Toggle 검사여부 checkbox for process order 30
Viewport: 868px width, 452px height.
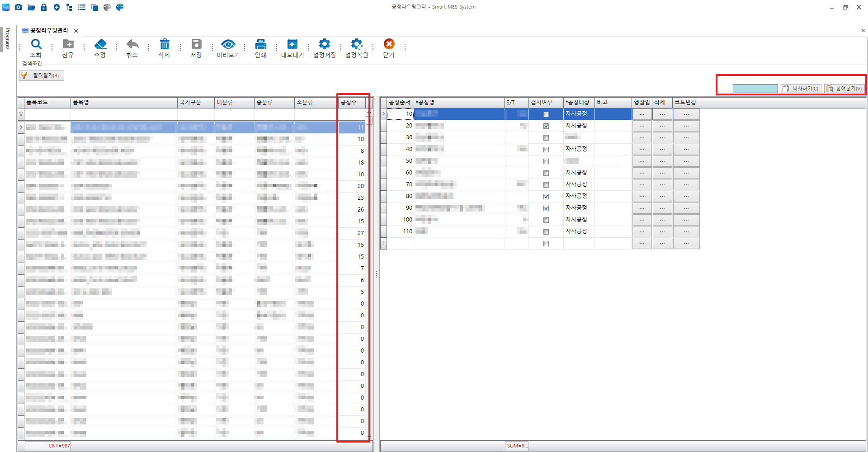546,138
